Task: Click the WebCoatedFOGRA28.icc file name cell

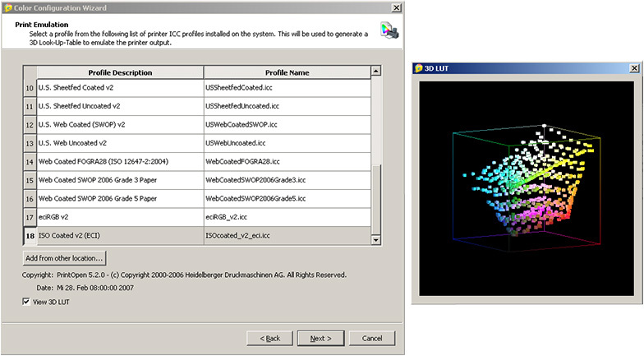Action: [x=287, y=161]
